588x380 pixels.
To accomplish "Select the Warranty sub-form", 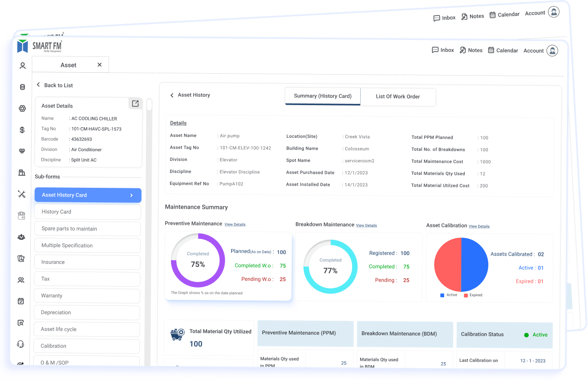I will point(87,296).
